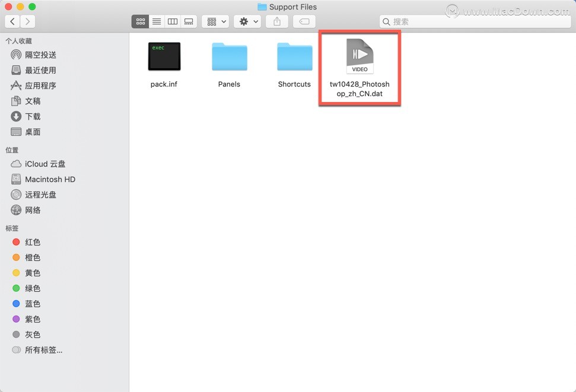
Task: Open 网络 (Network) in sidebar
Action: [32, 210]
